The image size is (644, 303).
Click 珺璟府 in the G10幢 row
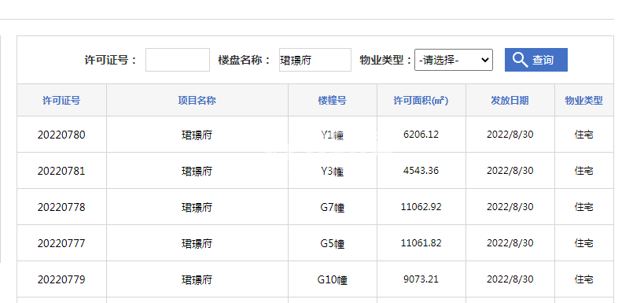pos(197,280)
